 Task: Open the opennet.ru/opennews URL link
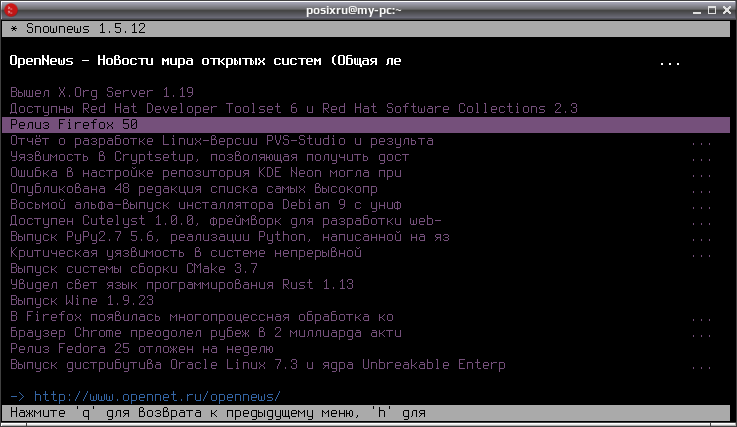(157, 396)
